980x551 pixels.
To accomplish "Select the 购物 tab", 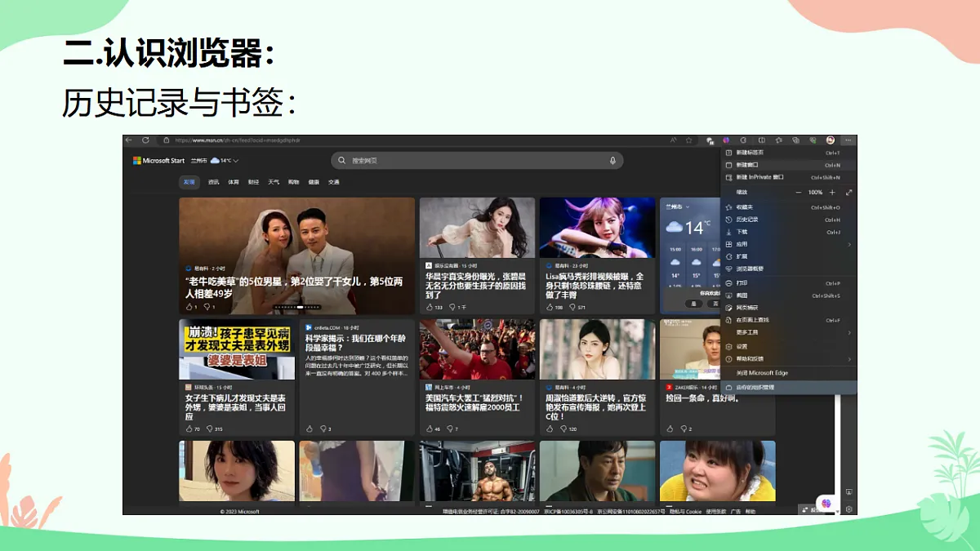I will click(294, 182).
